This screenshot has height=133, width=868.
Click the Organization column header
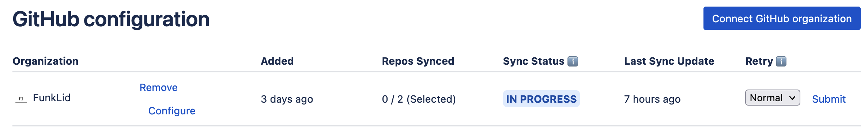tap(45, 61)
